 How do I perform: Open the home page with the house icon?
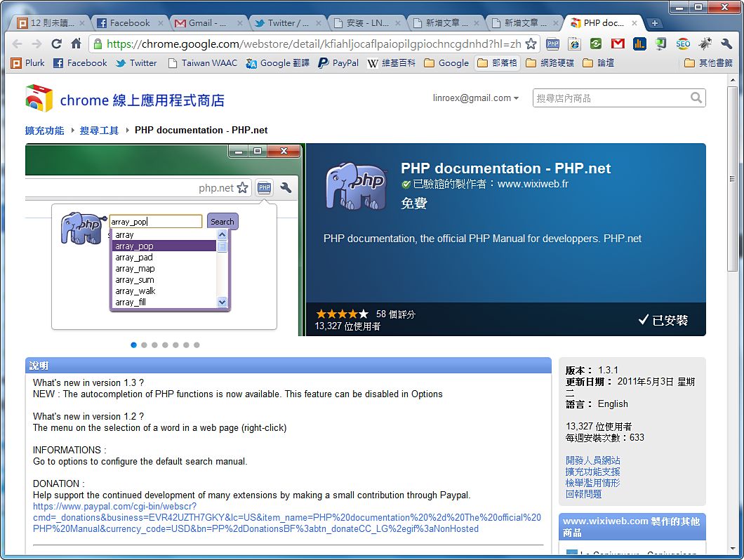76,44
